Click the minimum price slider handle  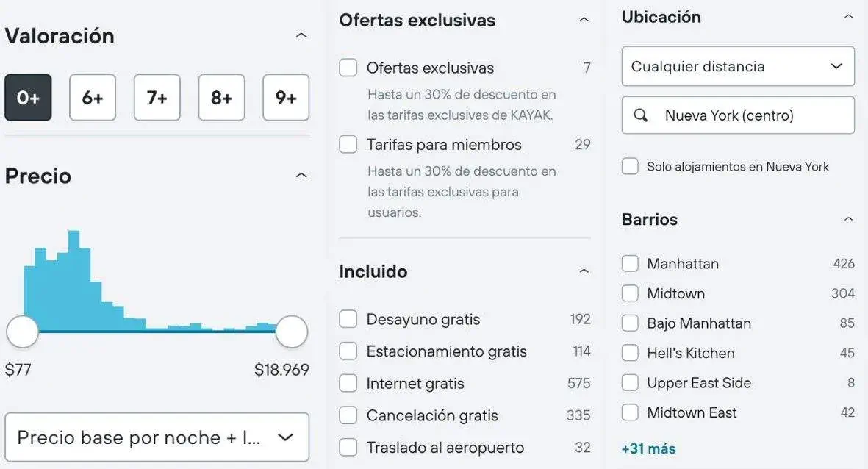pos(23,332)
